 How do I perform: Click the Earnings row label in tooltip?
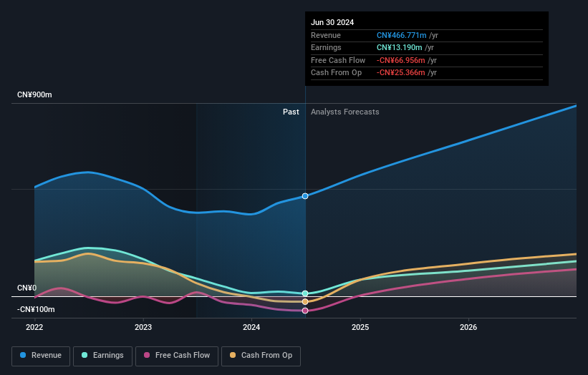click(326, 47)
